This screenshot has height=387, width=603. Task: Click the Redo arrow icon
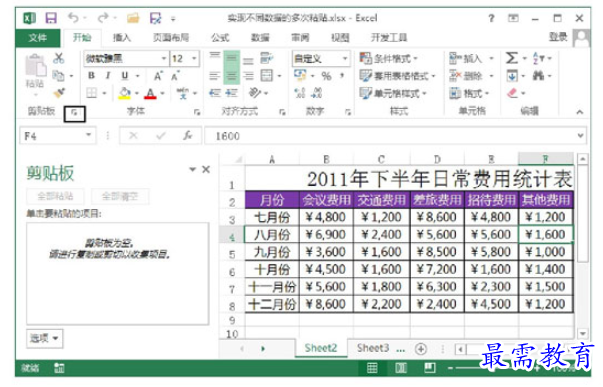(103, 18)
